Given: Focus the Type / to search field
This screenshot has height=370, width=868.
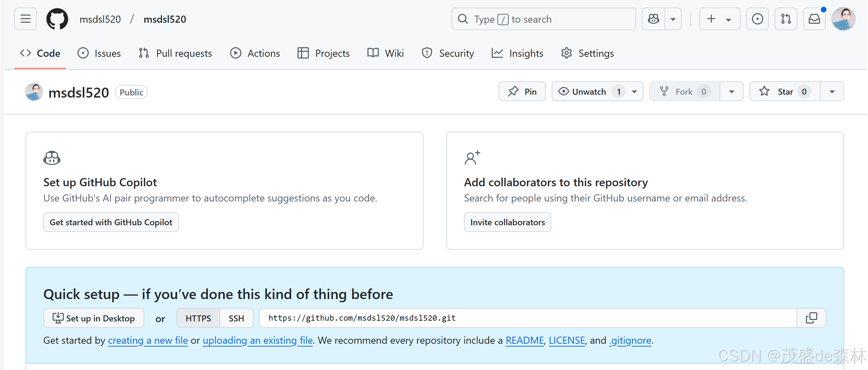Looking at the screenshot, I should coord(544,19).
